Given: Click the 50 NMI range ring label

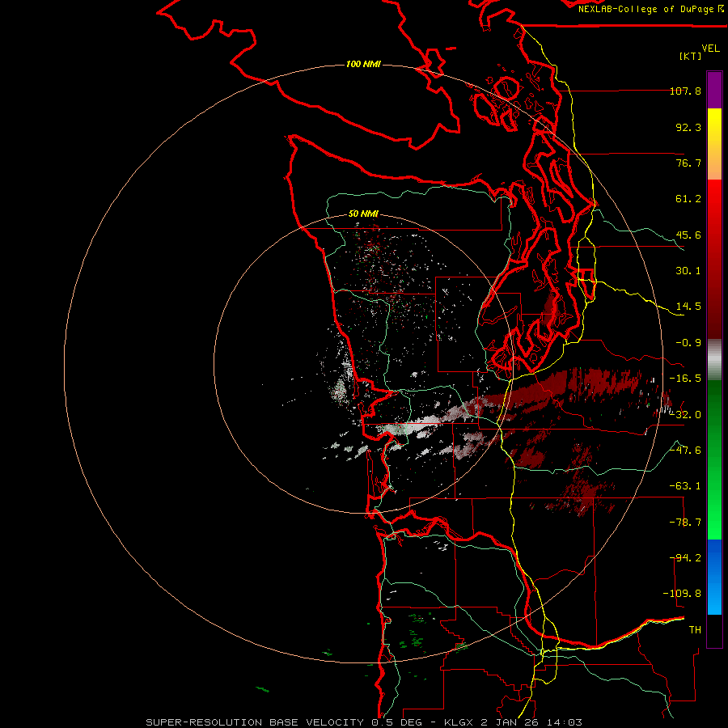Looking at the screenshot, I should pyautogui.click(x=363, y=214).
